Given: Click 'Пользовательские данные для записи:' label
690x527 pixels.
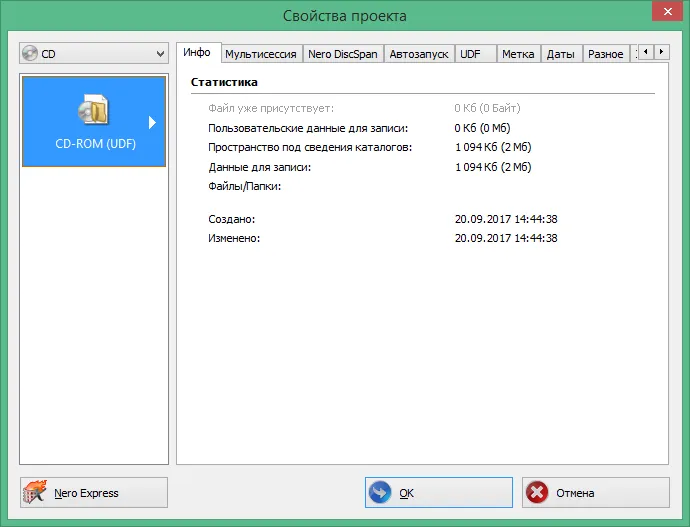Looking at the screenshot, I should tap(308, 128).
